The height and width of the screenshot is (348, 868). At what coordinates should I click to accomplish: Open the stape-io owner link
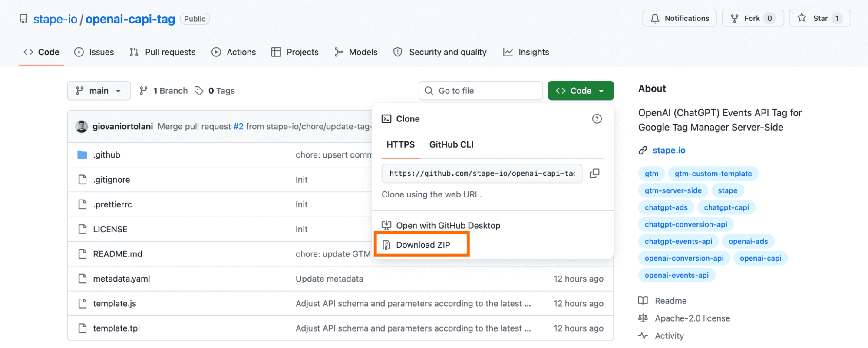(x=55, y=19)
